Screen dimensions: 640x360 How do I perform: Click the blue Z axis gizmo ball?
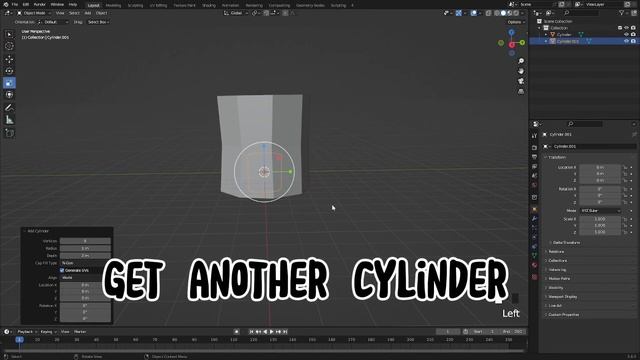(x=511, y=32)
